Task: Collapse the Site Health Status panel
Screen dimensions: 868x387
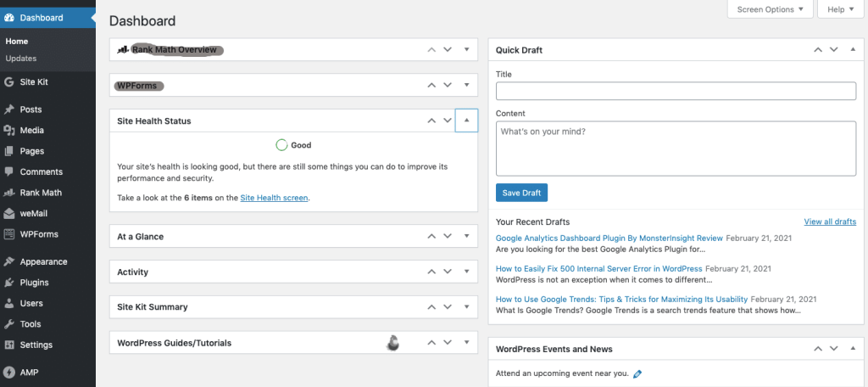Action: point(467,121)
